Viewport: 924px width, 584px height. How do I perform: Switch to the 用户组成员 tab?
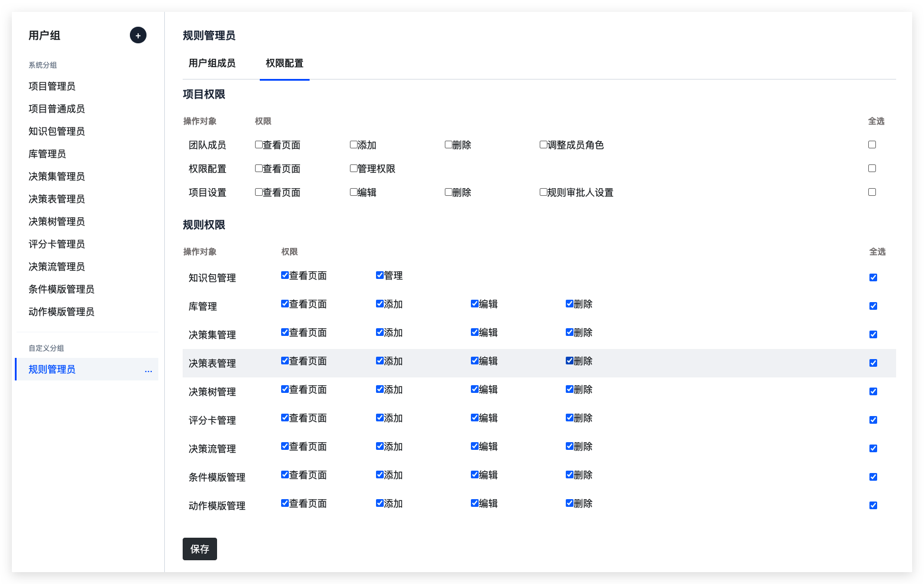212,63
